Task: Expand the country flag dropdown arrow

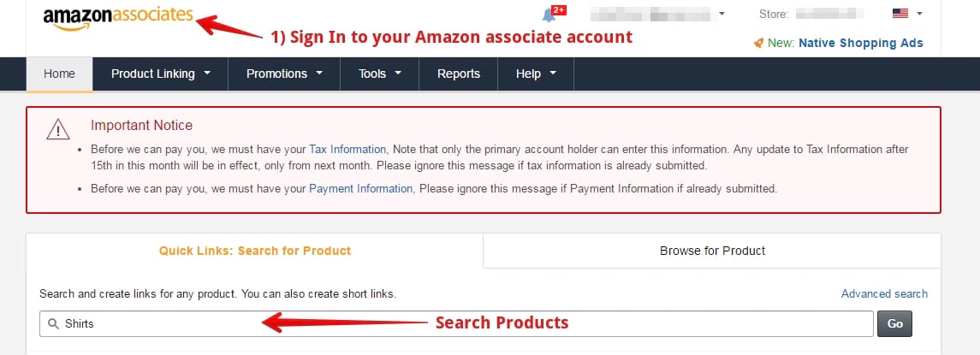Action: (918, 13)
